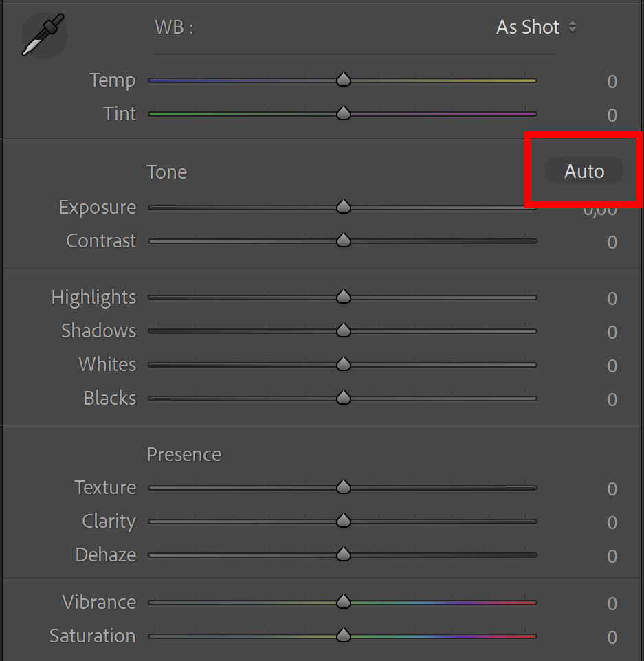Click the Clarity slider handle

point(344,521)
